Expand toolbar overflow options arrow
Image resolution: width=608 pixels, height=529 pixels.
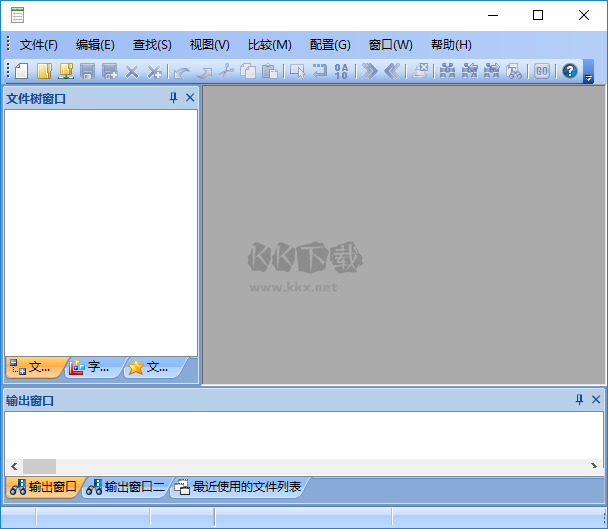click(588, 75)
